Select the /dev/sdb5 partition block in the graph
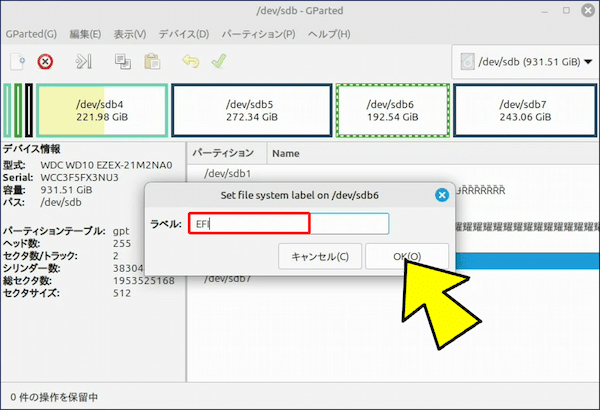Image resolution: width=600 pixels, height=410 pixels. pos(250,110)
